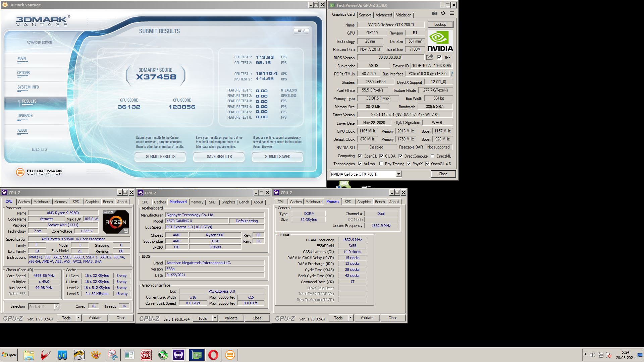Screen dimensions: 644x362
Task: Click the SUBMIT SAVED button
Action: pos(278,157)
